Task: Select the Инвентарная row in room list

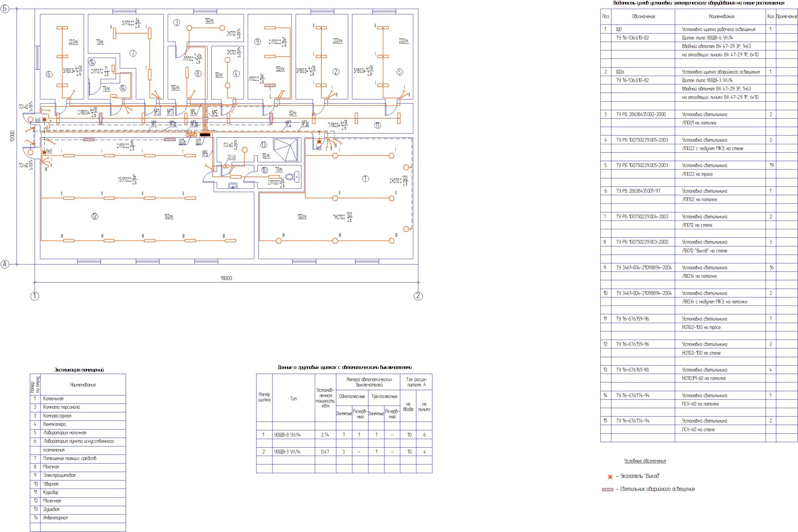Action: (78, 518)
